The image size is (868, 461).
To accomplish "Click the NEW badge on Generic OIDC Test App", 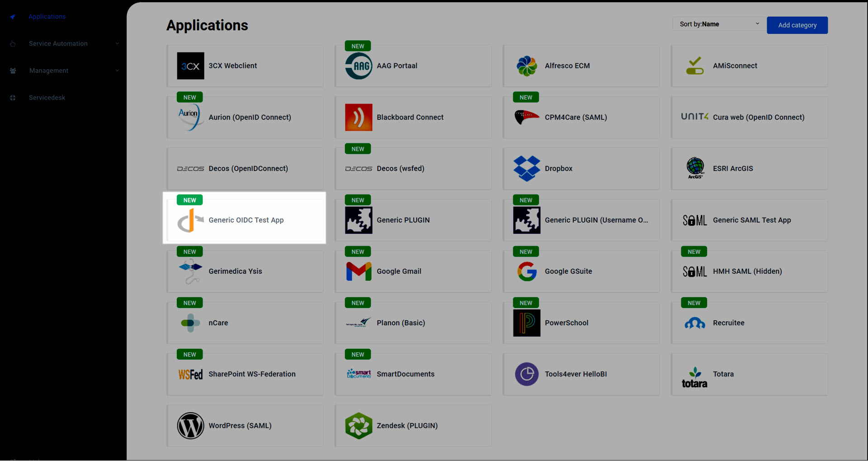I will pyautogui.click(x=189, y=200).
